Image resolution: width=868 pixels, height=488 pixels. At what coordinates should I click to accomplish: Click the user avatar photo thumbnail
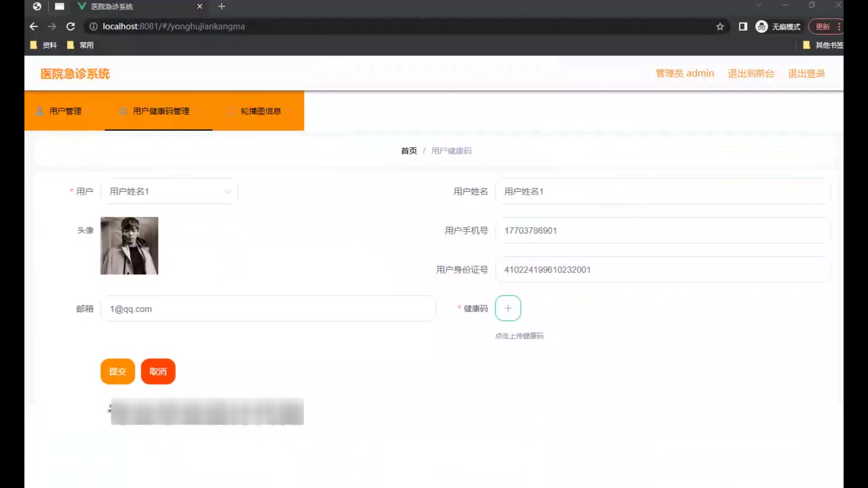[129, 246]
